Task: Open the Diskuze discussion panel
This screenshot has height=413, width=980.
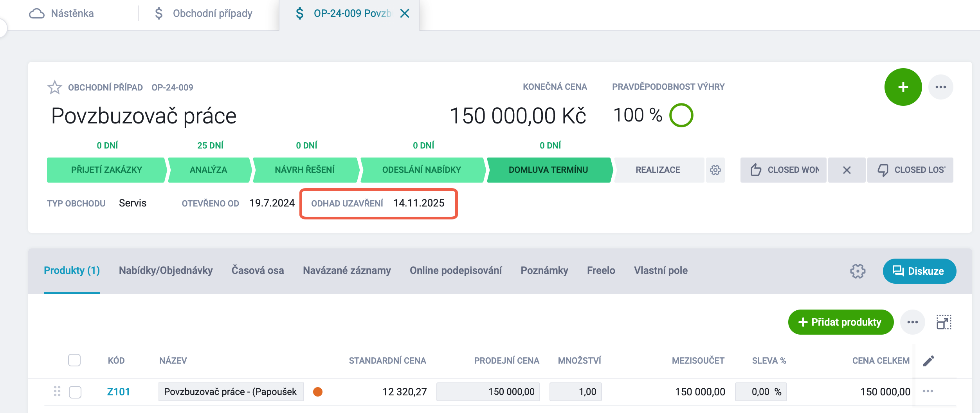Action: click(919, 271)
